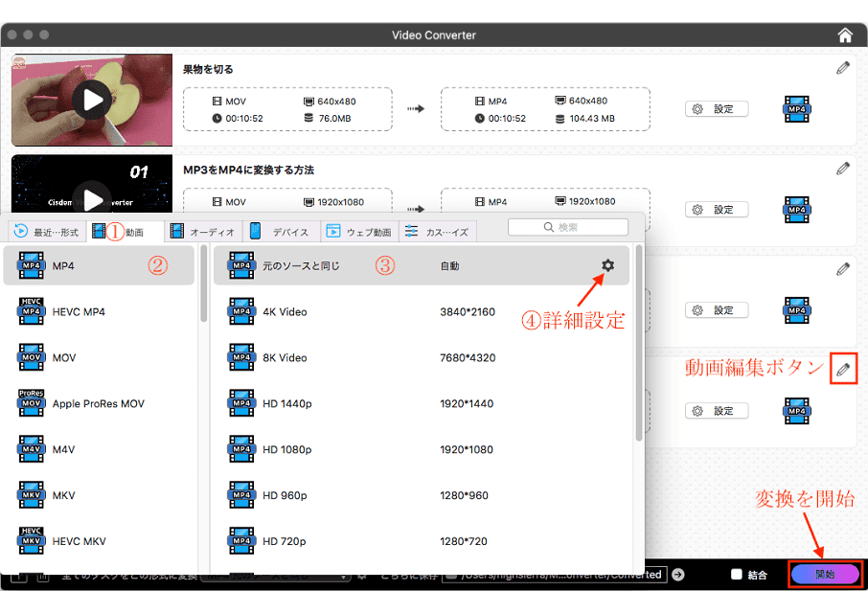
Task: Toggle the 結合 merge checkbox
Action: 736,575
